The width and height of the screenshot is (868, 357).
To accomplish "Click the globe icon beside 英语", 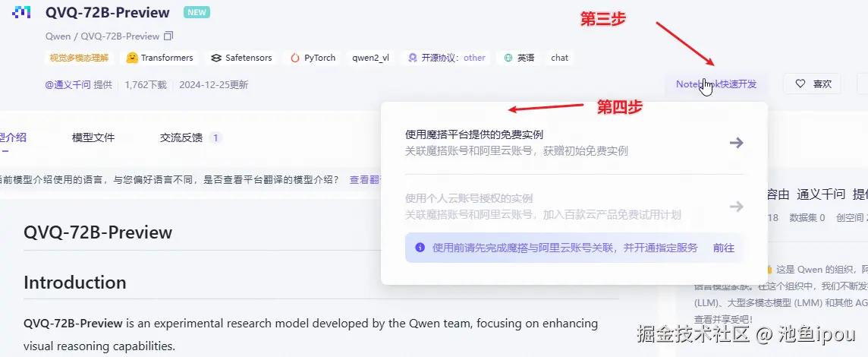I will pos(508,58).
